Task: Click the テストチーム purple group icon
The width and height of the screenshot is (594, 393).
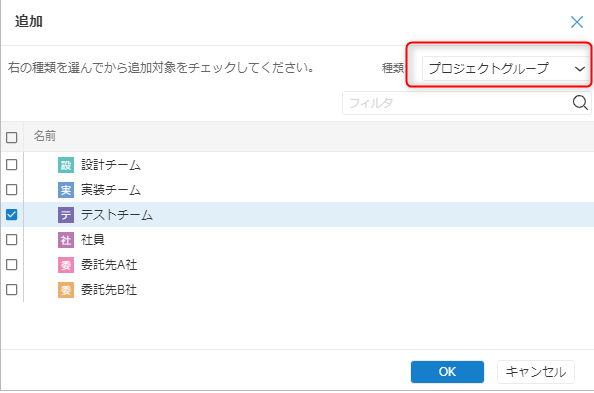Action: [66, 215]
